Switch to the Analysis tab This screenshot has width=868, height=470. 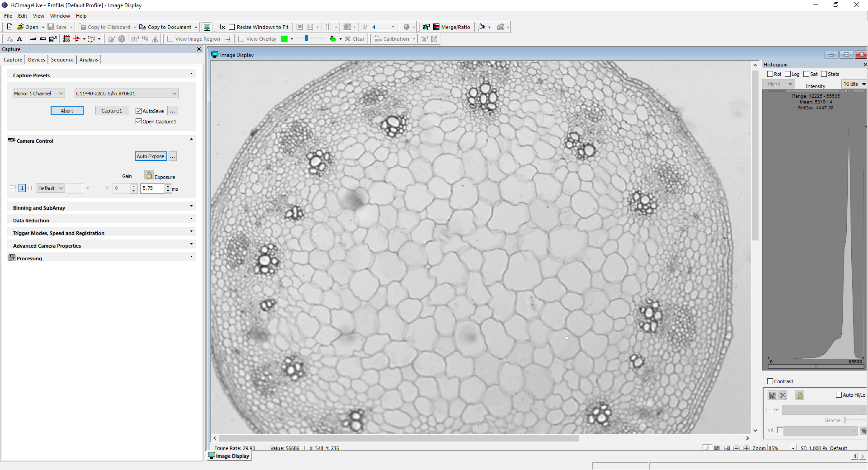(89, 60)
